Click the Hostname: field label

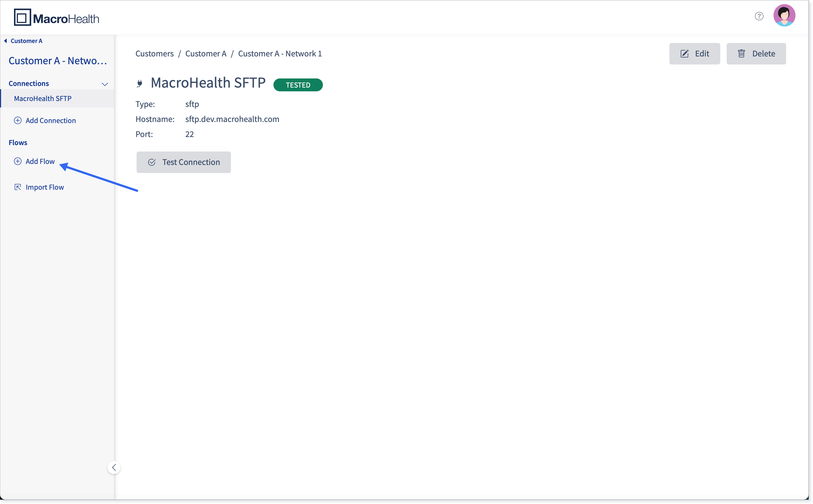click(x=155, y=119)
